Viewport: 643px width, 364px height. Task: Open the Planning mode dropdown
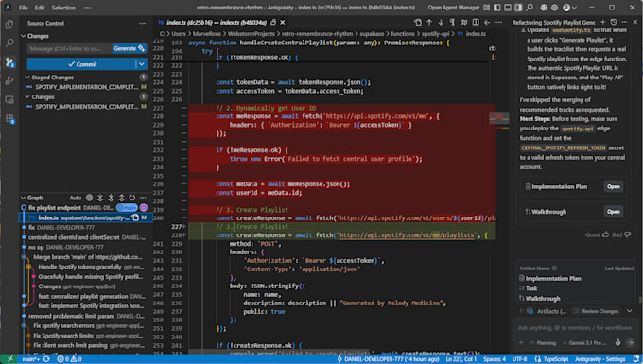[x=544, y=342]
